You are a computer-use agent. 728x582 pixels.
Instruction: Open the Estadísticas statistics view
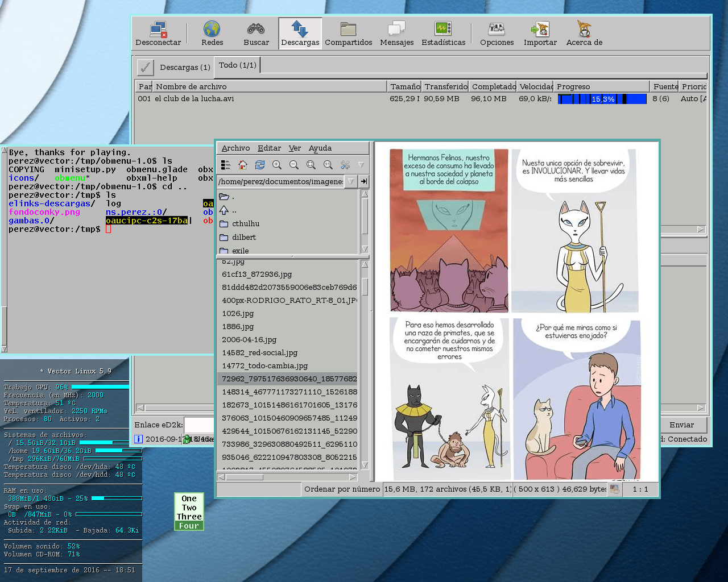pyautogui.click(x=443, y=34)
